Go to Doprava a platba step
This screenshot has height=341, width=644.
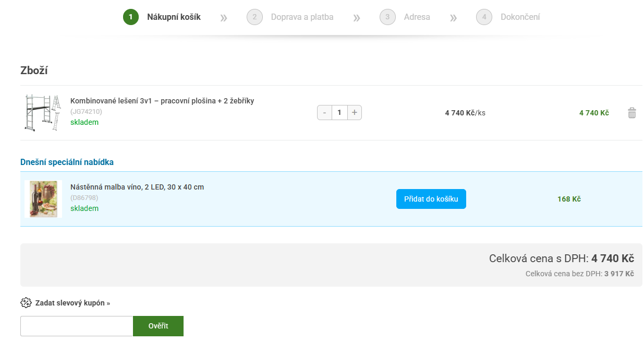[x=302, y=17]
